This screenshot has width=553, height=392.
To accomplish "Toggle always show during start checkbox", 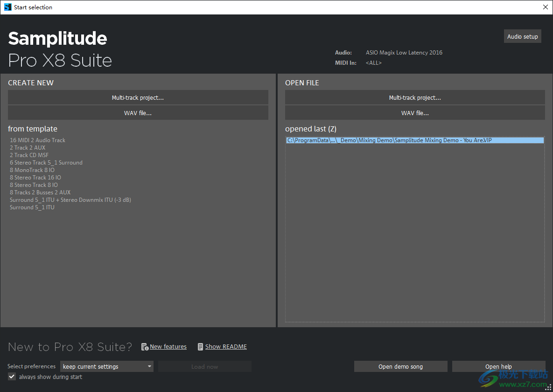I will (x=12, y=377).
